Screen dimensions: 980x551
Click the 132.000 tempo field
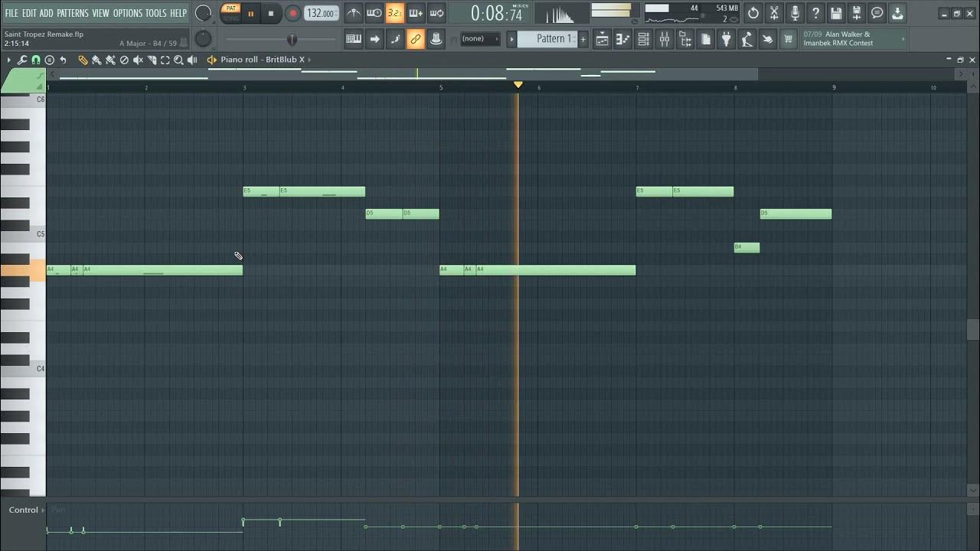click(x=321, y=13)
